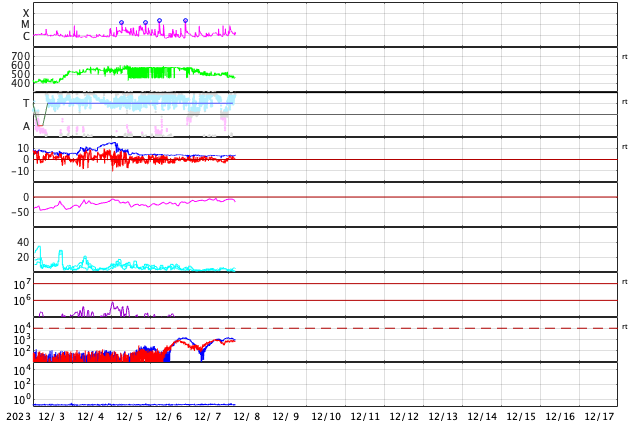Click the 12/12 date label

(404, 417)
